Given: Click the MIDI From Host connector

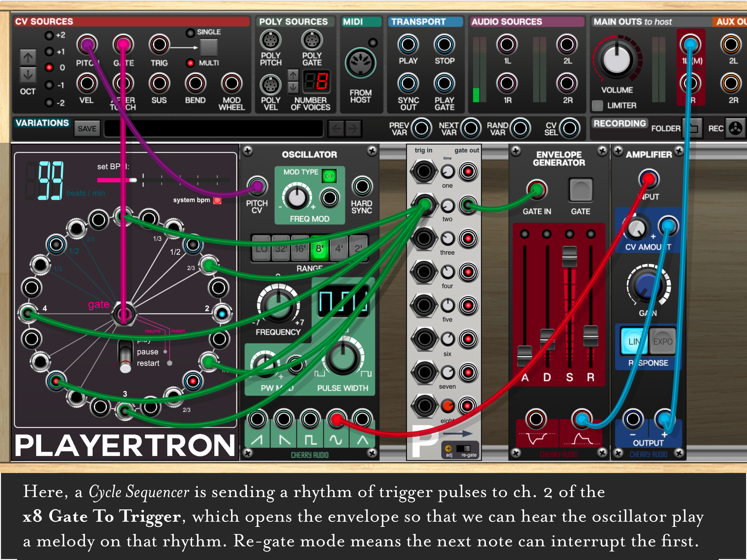Looking at the screenshot, I should coord(360,63).
